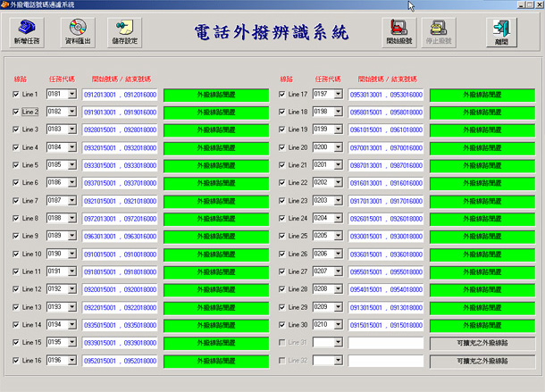Open the 0204 task code dropdown
This screenshot has height=392, width=545.
point(339,218)
